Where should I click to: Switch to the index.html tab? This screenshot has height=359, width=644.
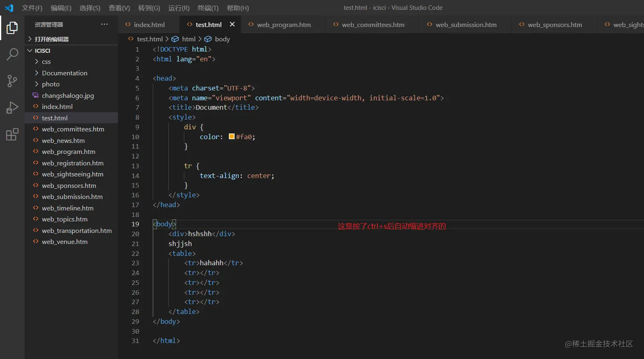point(149,25)
